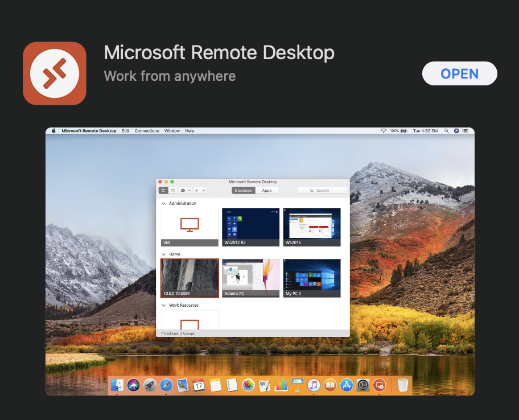The width and height of the screenshot is (519, 420).
Task: Select the WS2012 R2 desktop thumbnail
Action: pyautogui.click(x=250, y=227)
